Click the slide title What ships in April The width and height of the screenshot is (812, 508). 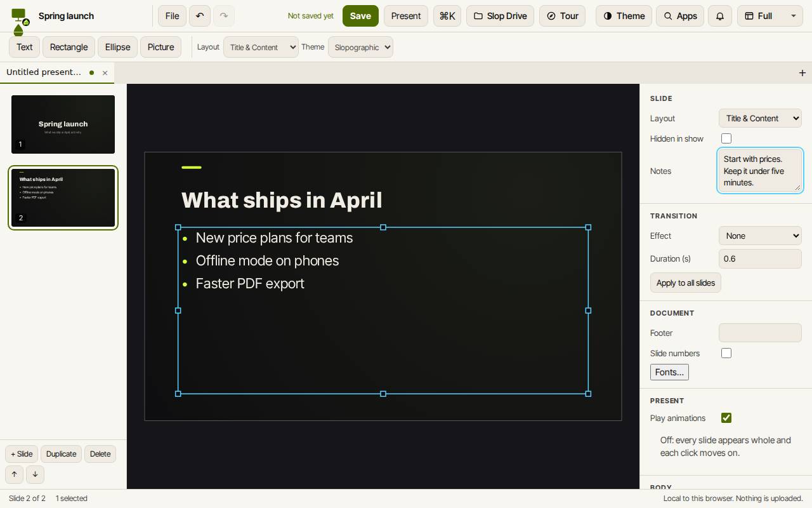click(x=282, y=200)
